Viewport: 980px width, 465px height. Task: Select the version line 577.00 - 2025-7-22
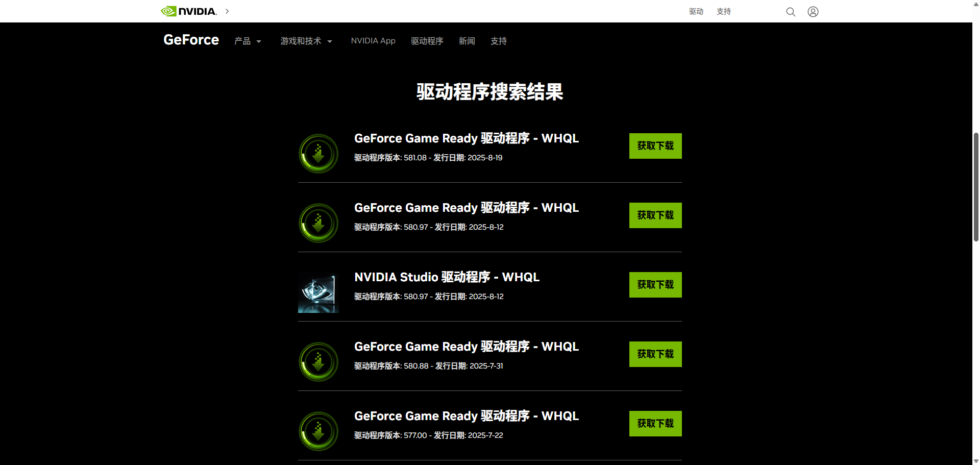click(x=429, y=435)
